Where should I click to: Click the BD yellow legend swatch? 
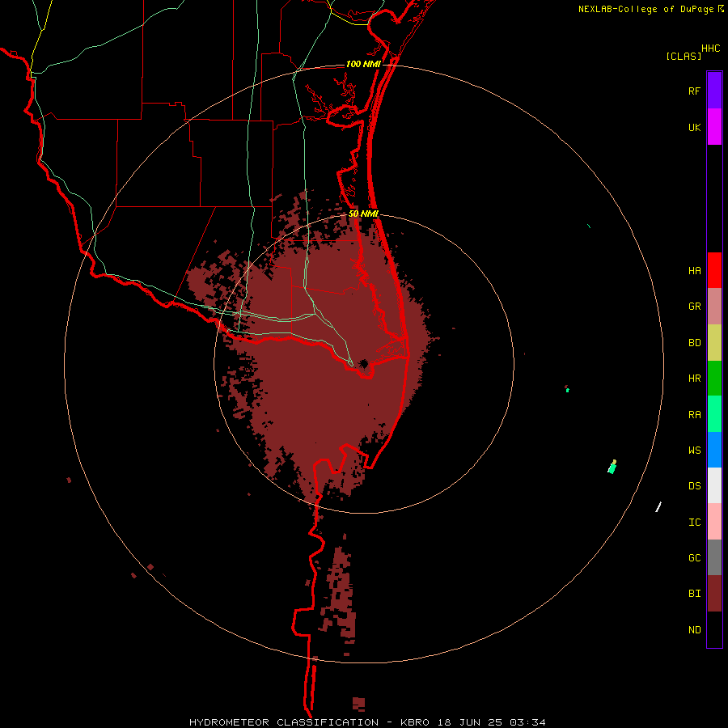point(714,343)
